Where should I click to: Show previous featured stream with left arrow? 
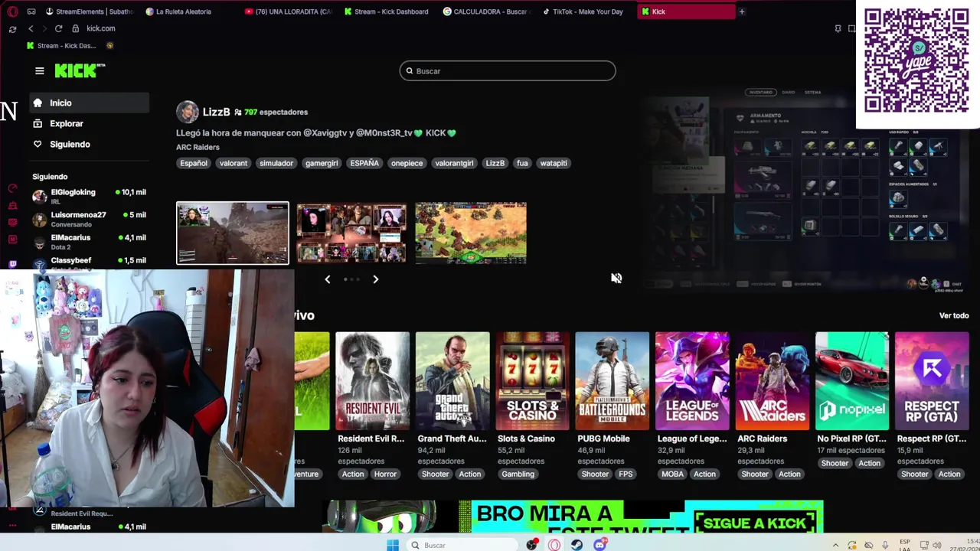[327, 279]
